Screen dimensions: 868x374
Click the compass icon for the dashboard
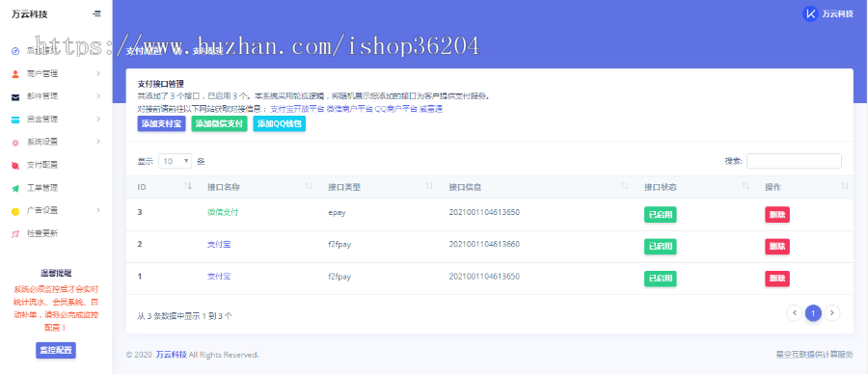coord(15,51)
